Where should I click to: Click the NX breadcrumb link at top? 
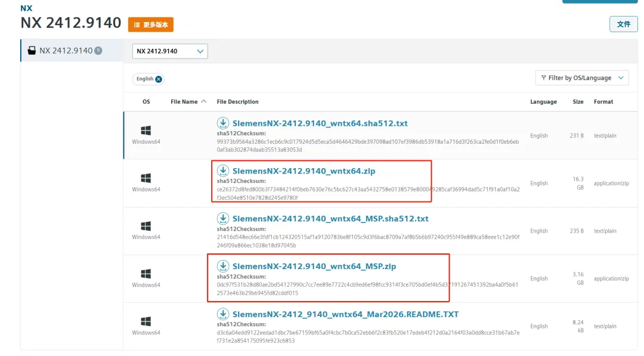(x=26, y=8)
